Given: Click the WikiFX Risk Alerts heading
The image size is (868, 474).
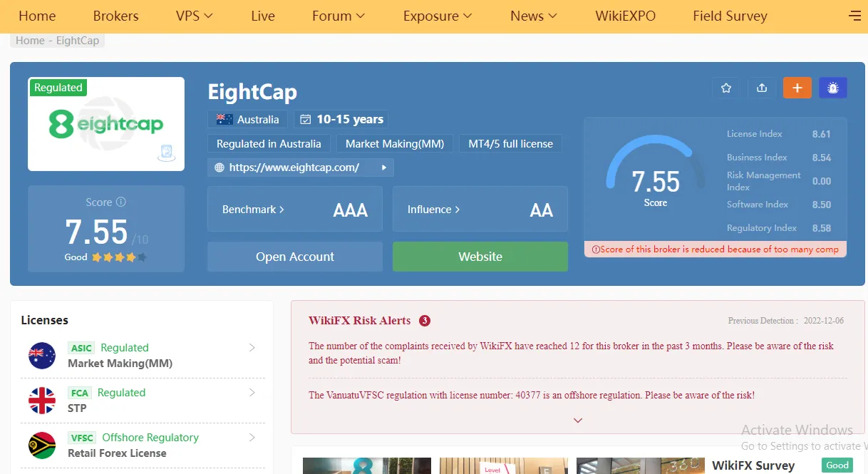Looking at the screenshot, I should coord(359,321).
